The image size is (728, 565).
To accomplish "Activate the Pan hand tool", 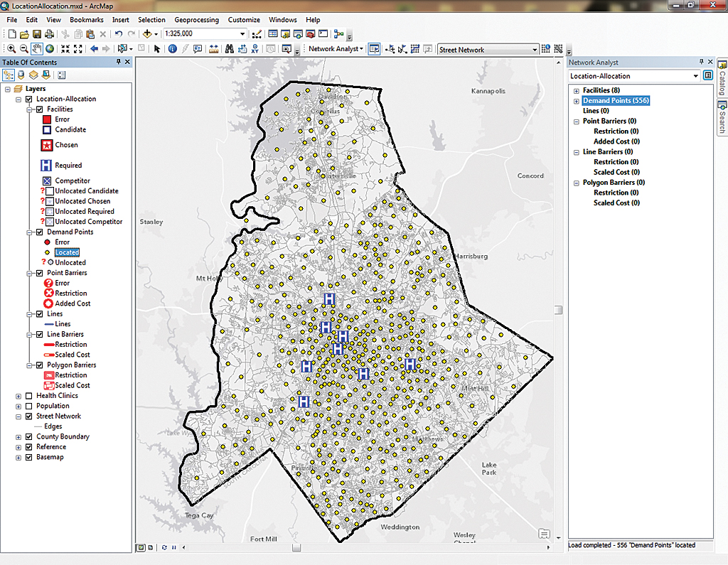I will pyautogui.click(x=38, y=49).
